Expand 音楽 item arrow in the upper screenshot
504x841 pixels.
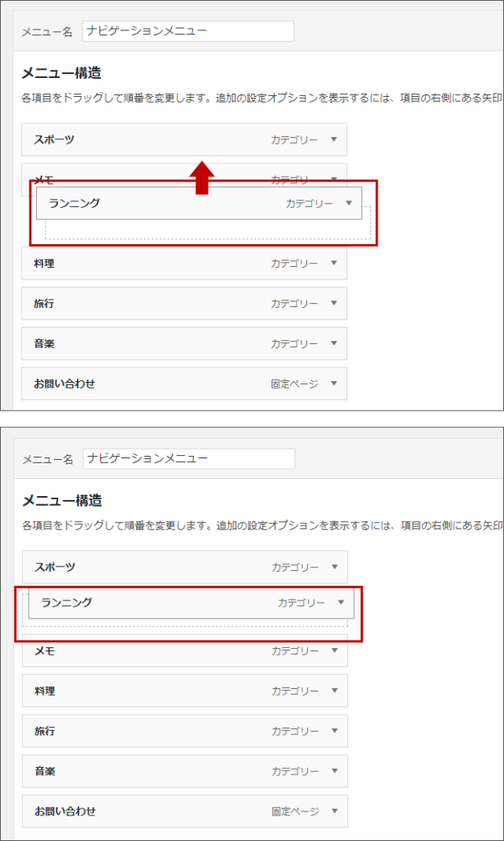(x=333, y=343)
